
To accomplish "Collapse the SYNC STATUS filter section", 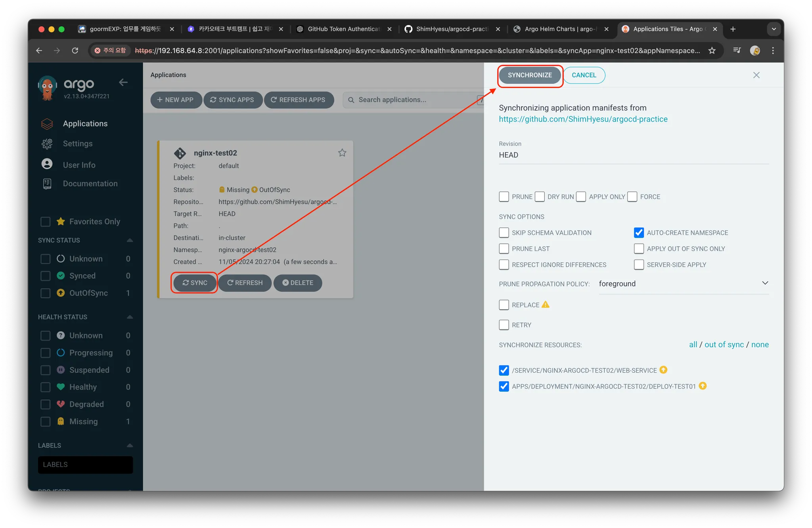I will [130, 240].
